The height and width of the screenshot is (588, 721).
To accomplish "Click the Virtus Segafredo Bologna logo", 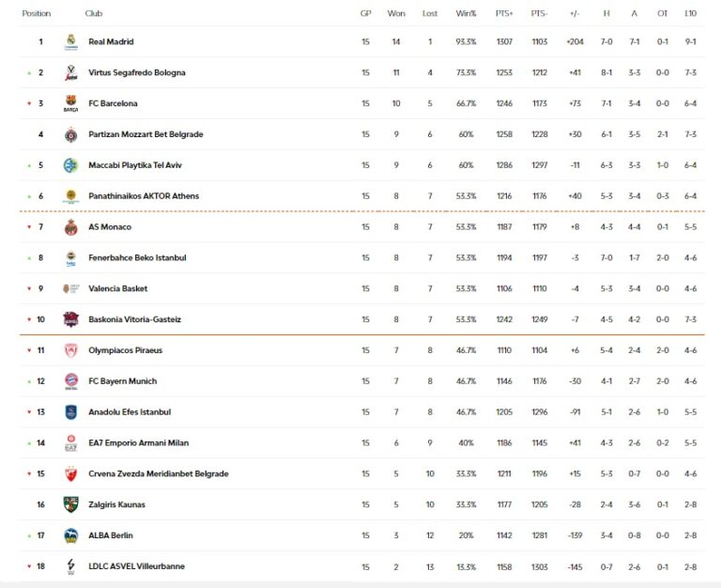I will (70, 72).
